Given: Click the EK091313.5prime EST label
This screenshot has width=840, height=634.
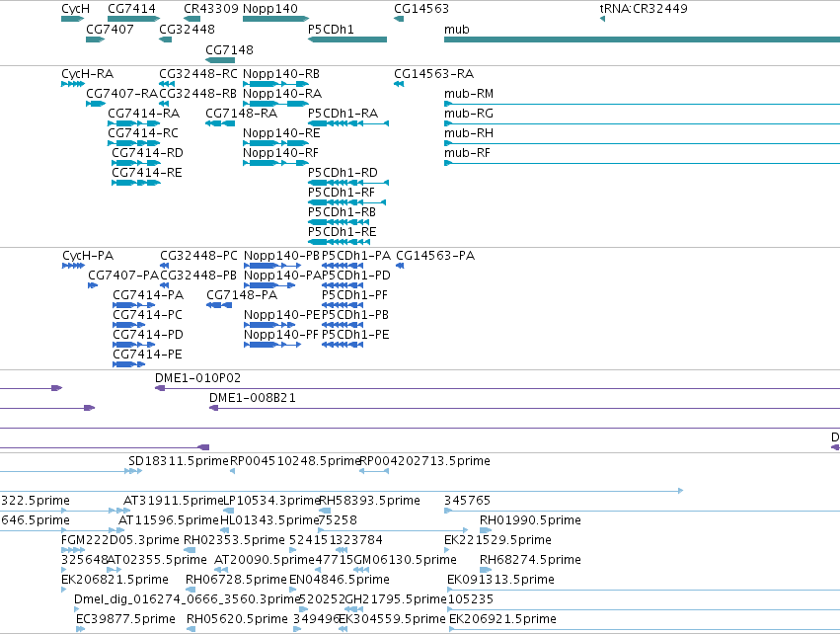Looking at the screenshot, I should pyautogui.click(x=500, y=580).
